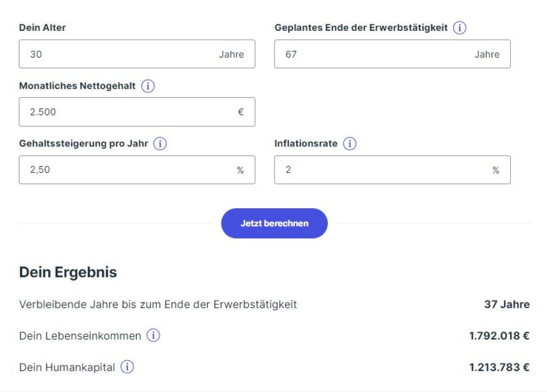The width and height of the screenshot is (547, 392).
Task: Focus the Dein Alter input field
Action: (137, 54)
